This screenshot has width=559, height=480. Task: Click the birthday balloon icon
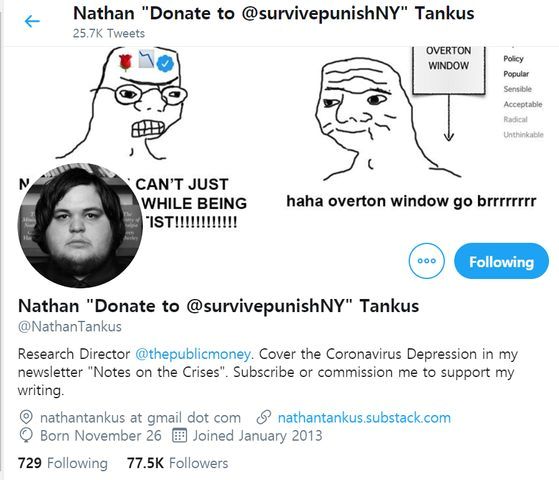point(26,435)
